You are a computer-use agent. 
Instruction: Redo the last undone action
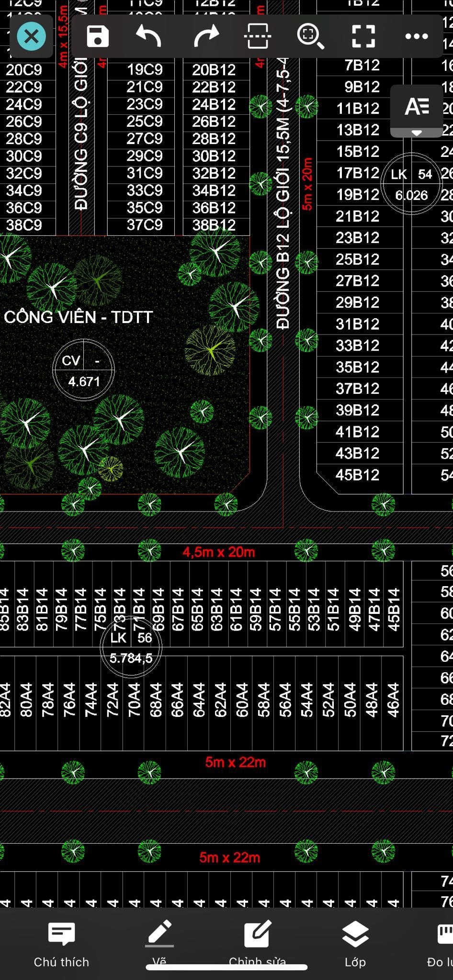pos(206,36)
